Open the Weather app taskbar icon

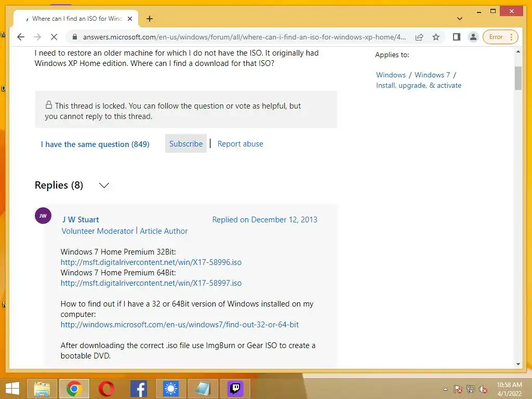170,389
